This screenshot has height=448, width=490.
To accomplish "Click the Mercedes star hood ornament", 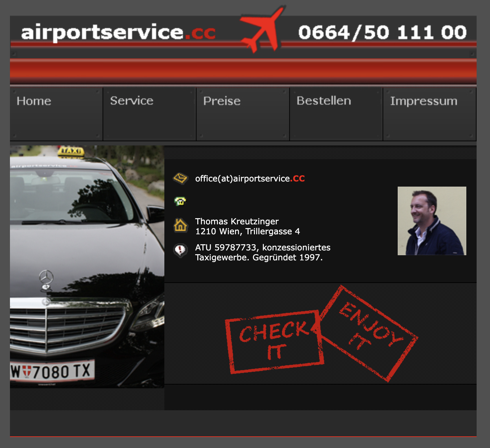I will coord(46,277).
